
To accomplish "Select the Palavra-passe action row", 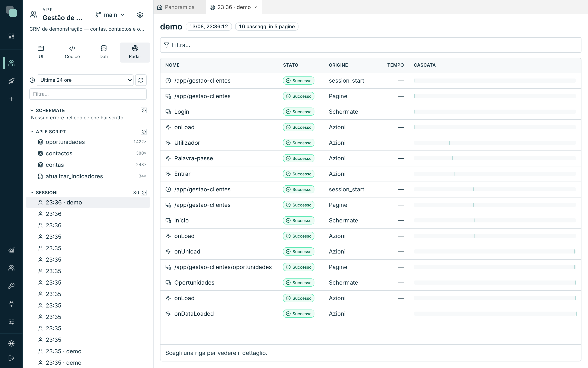I will (371, 158).
